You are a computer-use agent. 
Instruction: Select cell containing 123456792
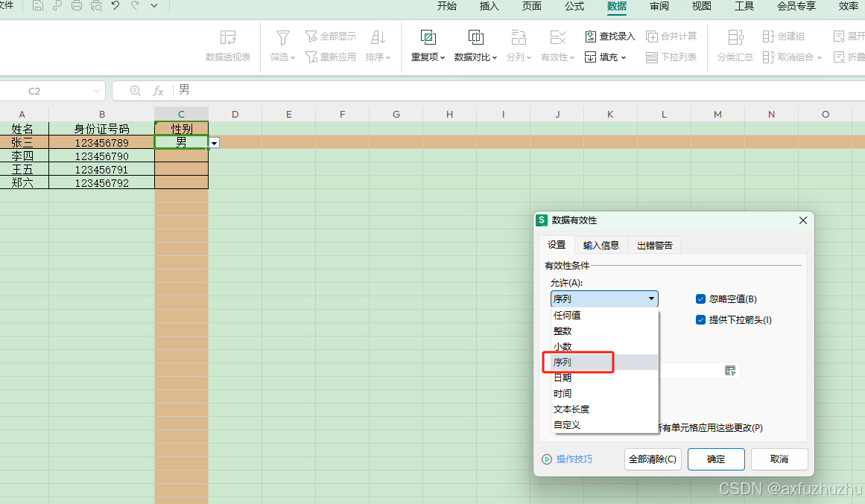(102, 182)
